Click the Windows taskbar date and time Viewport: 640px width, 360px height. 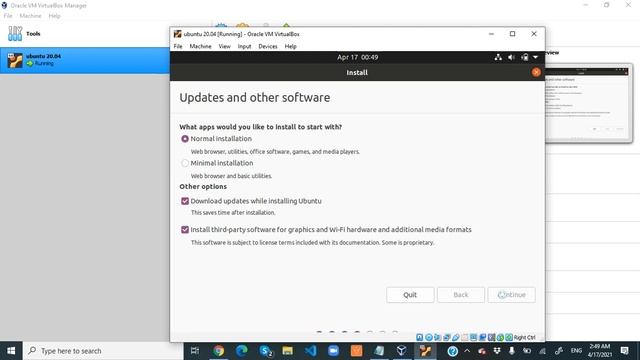600,351
